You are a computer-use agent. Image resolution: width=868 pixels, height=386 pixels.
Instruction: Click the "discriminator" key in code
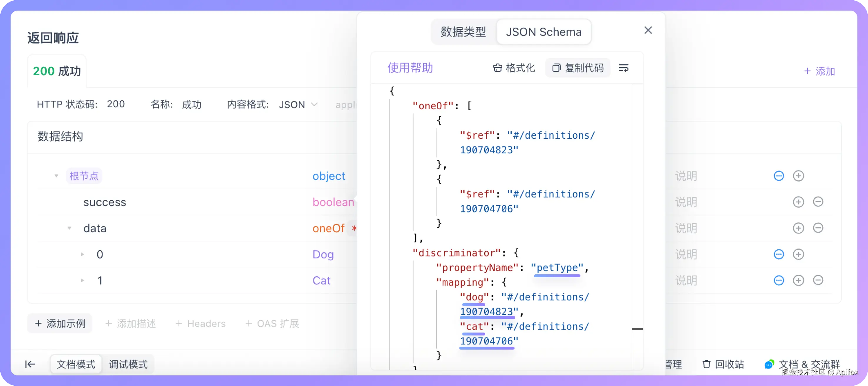456,253
